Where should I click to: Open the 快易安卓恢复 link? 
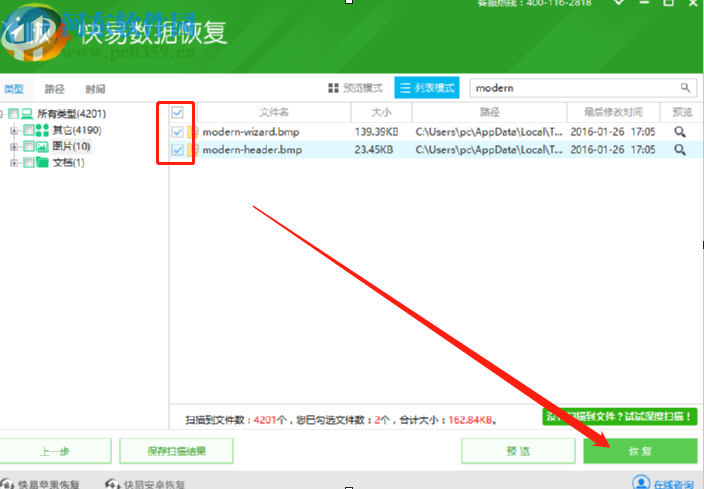[154, 485]
